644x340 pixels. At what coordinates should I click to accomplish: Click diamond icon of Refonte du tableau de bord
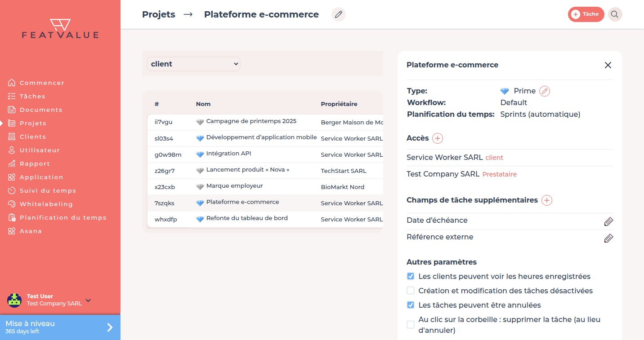pyautogui.click(x=200, y=219)
